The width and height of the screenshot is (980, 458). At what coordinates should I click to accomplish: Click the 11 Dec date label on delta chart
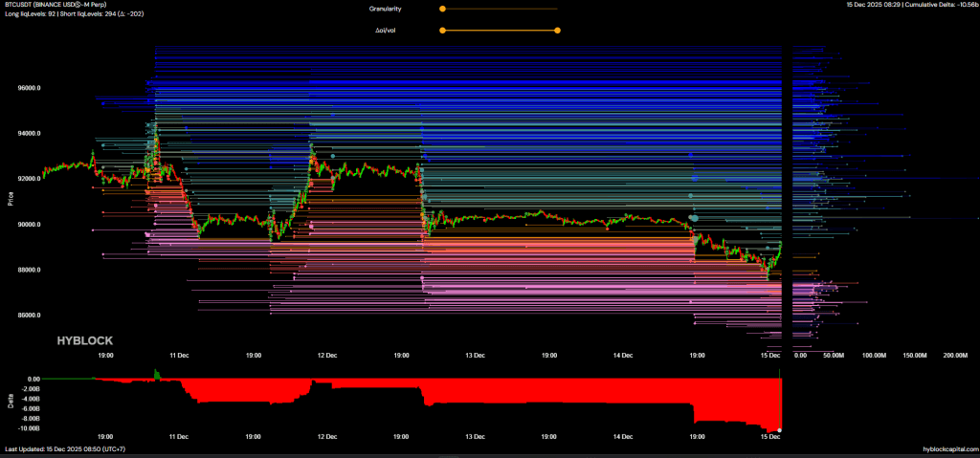(179, 438)
